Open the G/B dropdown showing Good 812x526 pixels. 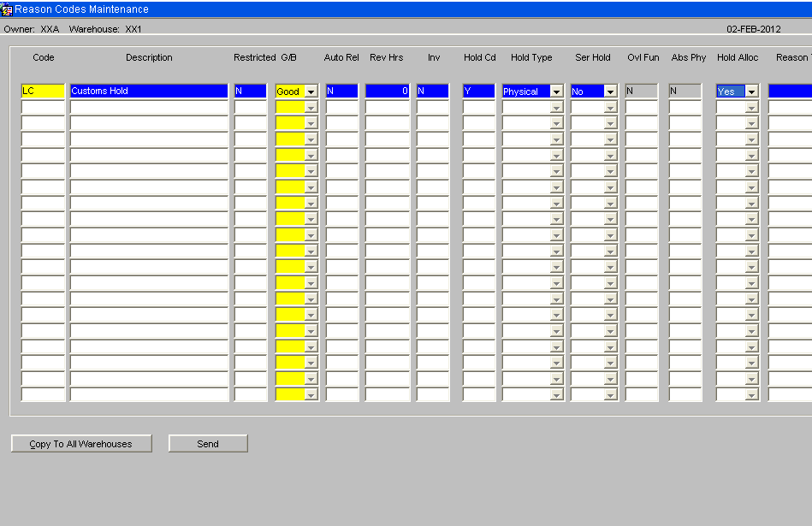pyautogui.click(x=311, y=92)
